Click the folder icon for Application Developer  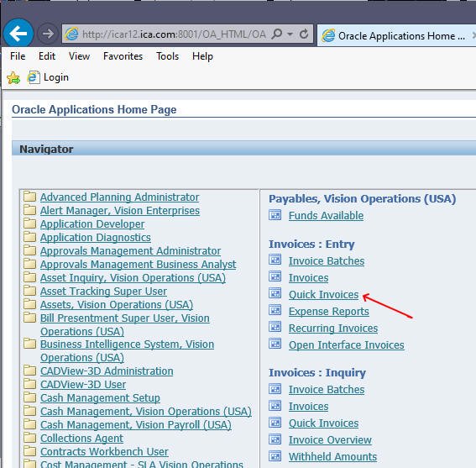point(29,223)
